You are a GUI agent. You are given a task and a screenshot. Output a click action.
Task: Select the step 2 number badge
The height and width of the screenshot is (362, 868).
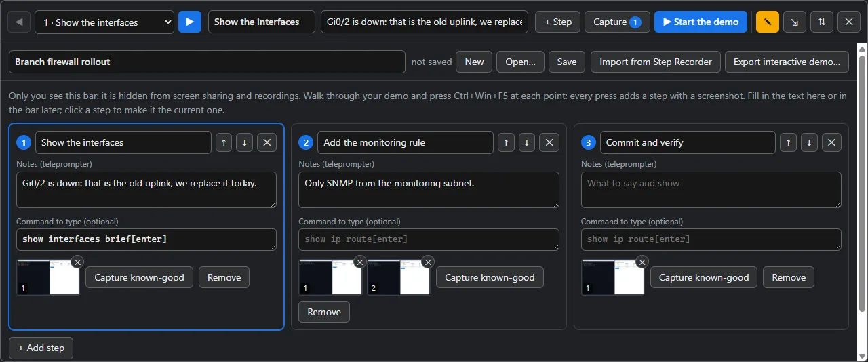[x=307, y=142]
